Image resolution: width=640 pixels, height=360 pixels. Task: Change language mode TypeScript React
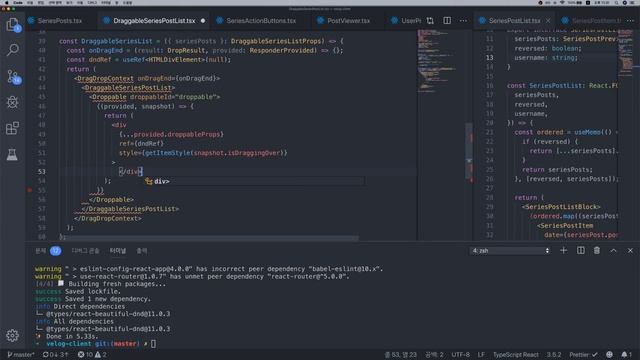[516, 355]
